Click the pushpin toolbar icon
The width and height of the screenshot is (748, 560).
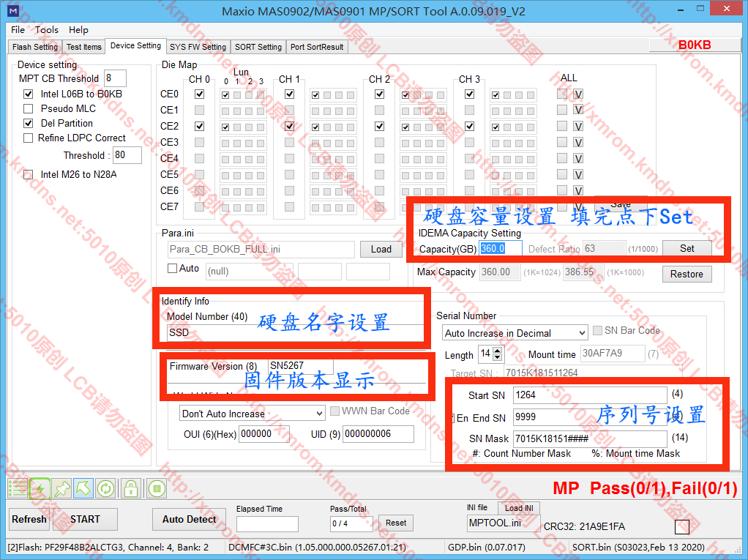coord(61,488)
